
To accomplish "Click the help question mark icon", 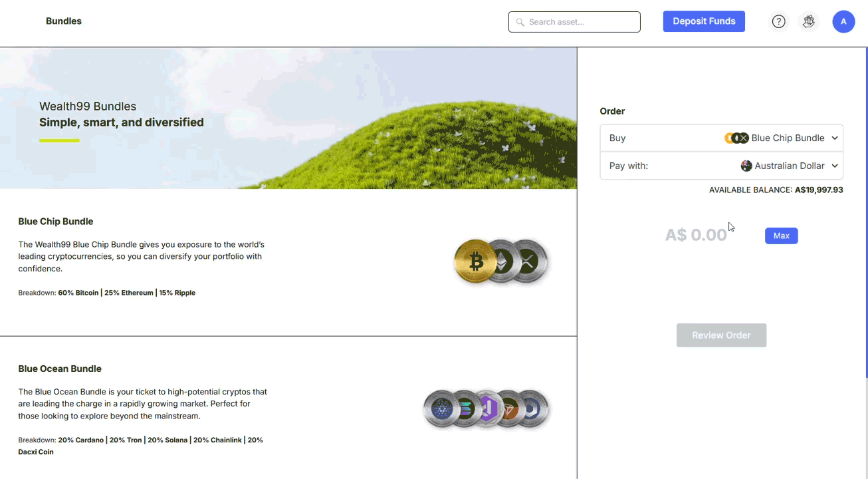I will pos(778,21).
